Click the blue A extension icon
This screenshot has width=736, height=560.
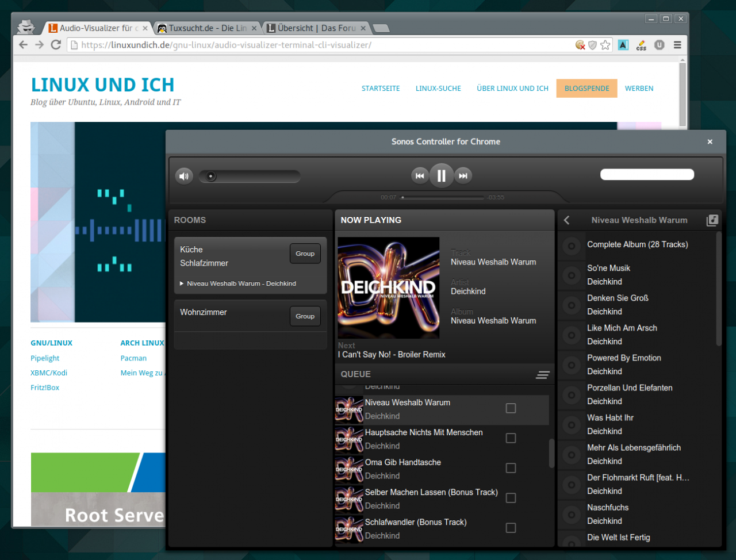click(623, 45)
